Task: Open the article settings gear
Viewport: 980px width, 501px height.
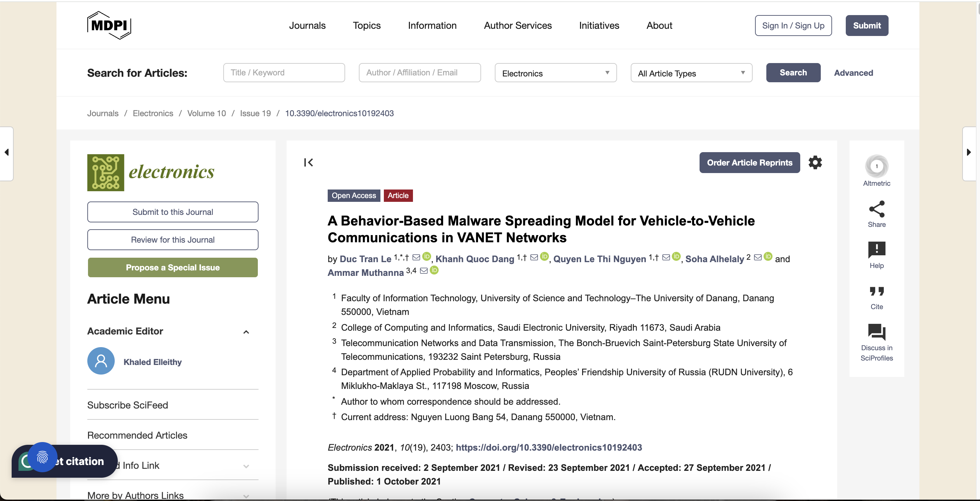Action: (815, 162)
